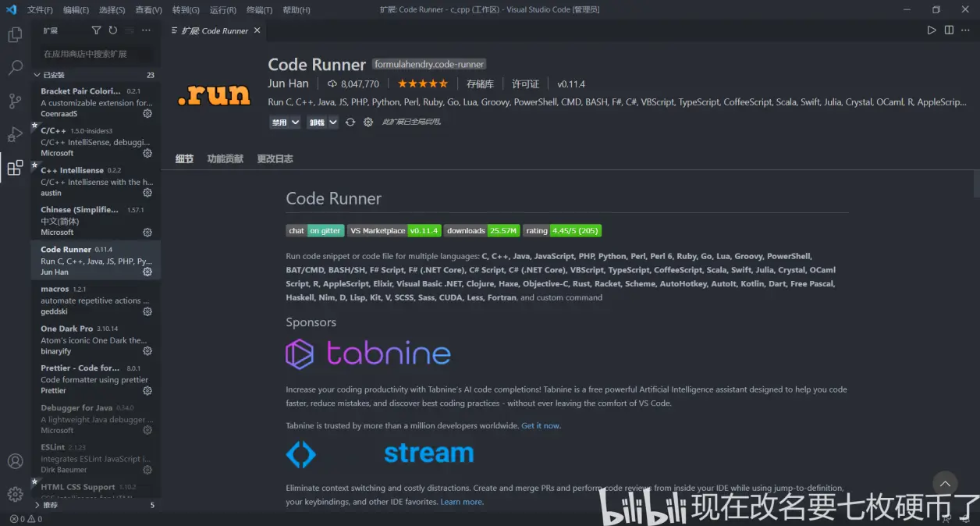Click the Jun Han publisher name
This screenshot has height=526, width=980.
288,84
